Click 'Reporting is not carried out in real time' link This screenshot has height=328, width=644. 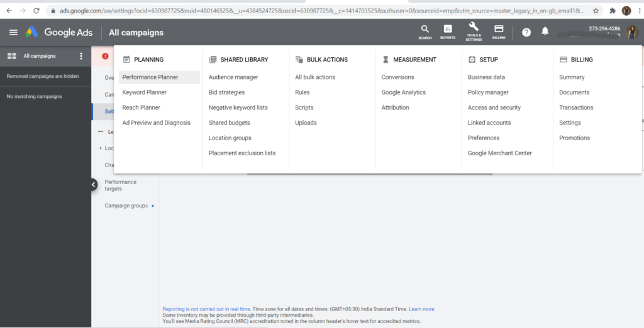point(206,309)
